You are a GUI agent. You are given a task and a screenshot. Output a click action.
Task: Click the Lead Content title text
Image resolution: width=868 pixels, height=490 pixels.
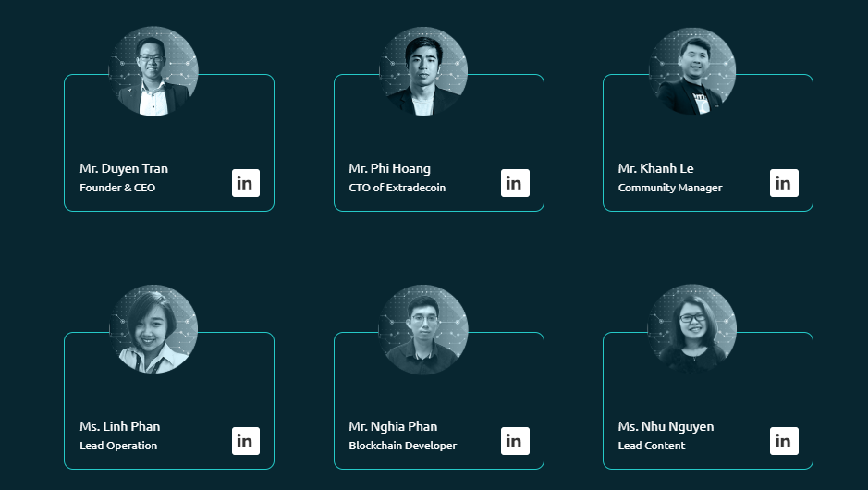coord(652,446)
